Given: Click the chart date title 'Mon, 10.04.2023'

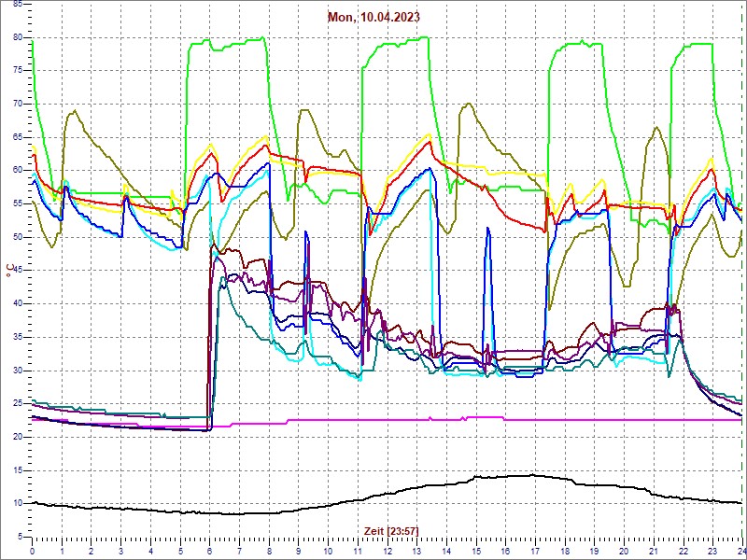Looking at the screenshot, I should tap(373, 18).
